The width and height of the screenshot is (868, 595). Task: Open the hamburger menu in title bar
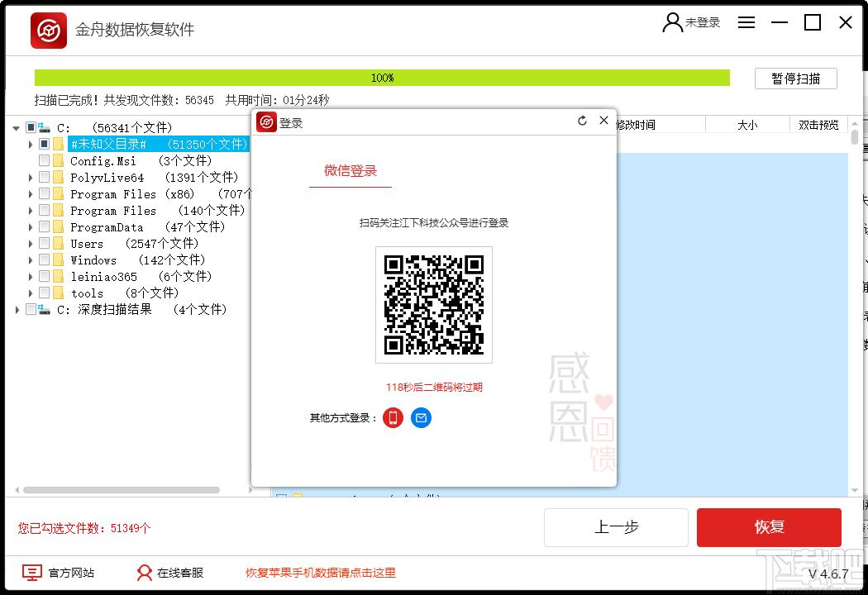coord(746,22)
